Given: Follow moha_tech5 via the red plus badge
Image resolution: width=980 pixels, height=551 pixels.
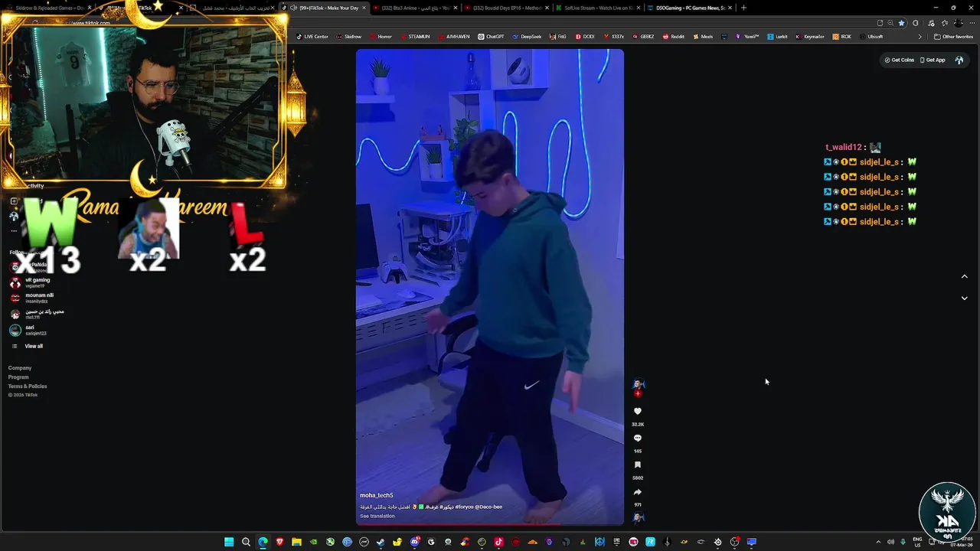Looking at the screenshot, I should pyautogui.click(x=638, y=393).
